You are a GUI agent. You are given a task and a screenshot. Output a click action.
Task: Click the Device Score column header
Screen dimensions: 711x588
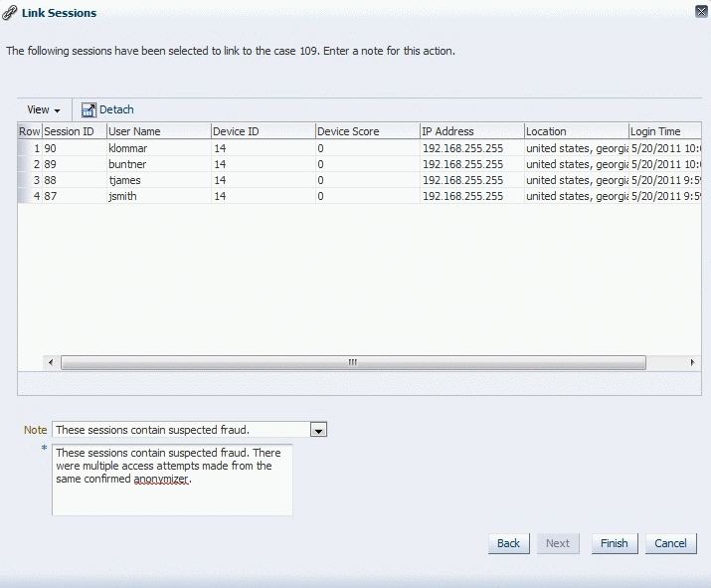point(348,131)
